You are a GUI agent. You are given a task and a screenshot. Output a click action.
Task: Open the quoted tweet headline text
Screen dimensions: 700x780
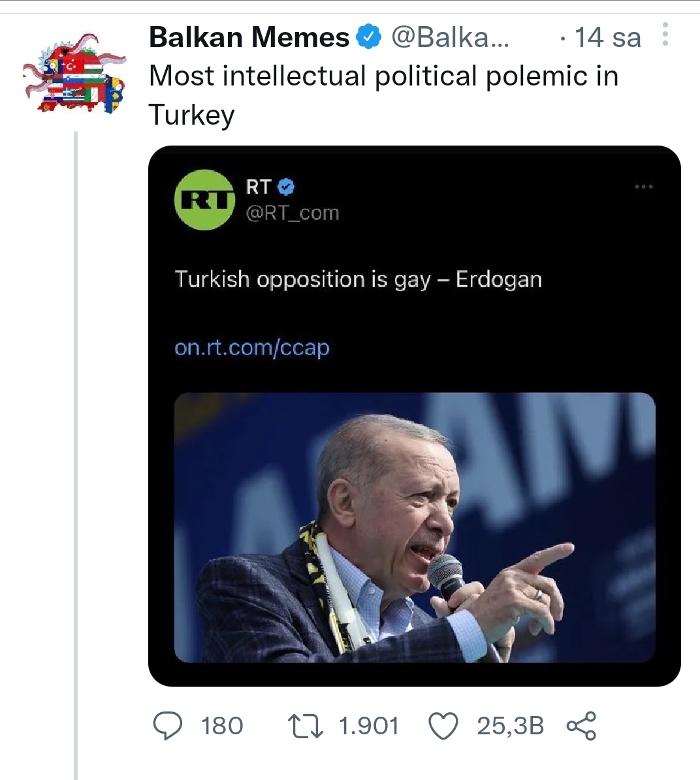[x=358, y=279]
